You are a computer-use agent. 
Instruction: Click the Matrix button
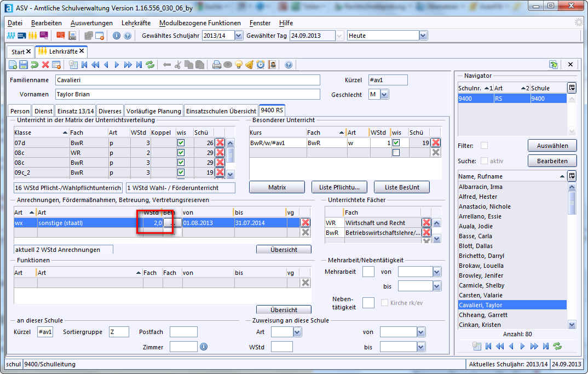(x=277, y=187)
